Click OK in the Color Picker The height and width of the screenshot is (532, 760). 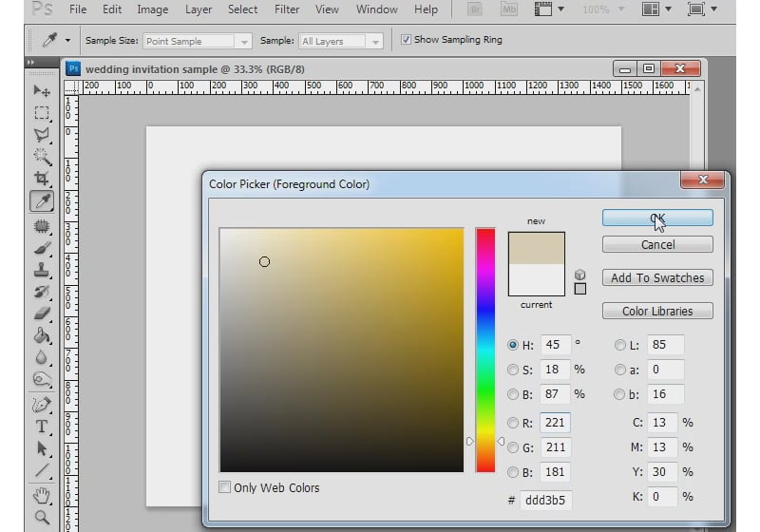click(657, 218)
